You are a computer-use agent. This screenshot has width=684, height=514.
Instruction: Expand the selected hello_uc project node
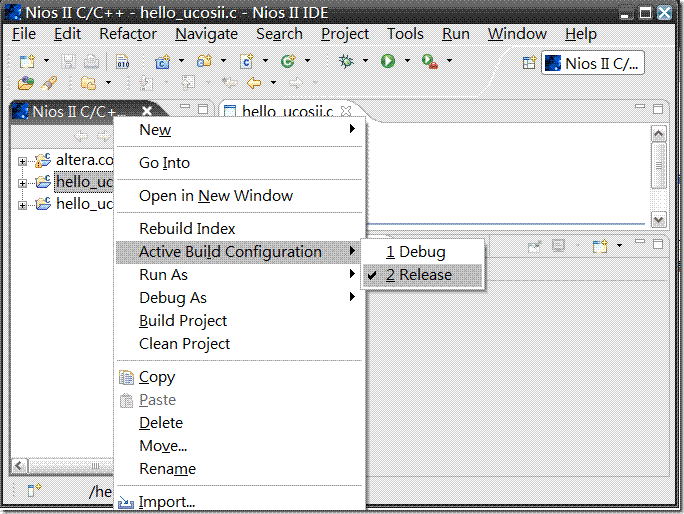22,183
